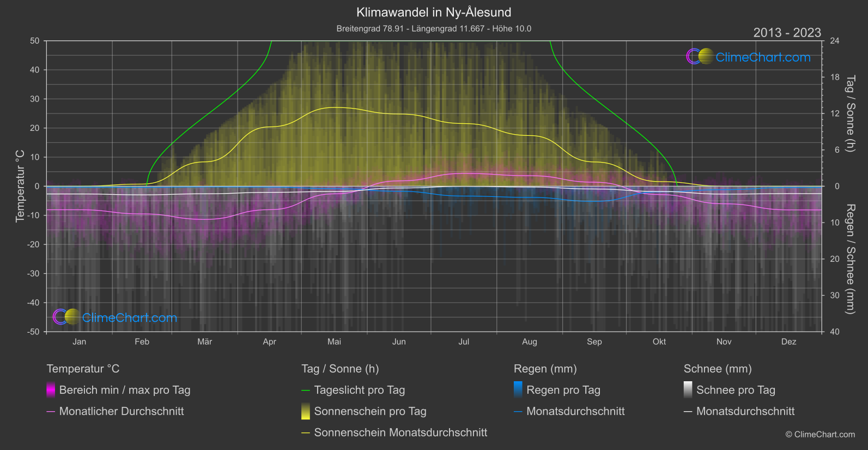This screenshot has height=450, width=868.
Task: Click the 'Regen (mm)' legend heading
Action: pyautogui.click(x=545, y=369)
